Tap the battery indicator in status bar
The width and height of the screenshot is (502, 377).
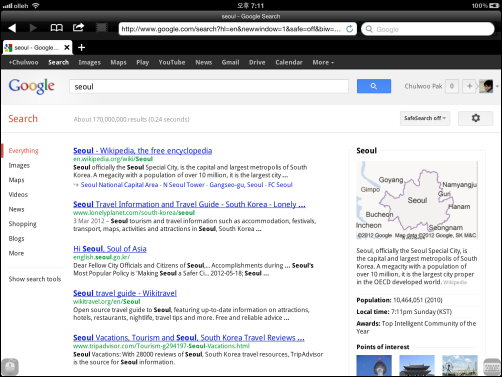pyautogui.click(x=493, y=6)
